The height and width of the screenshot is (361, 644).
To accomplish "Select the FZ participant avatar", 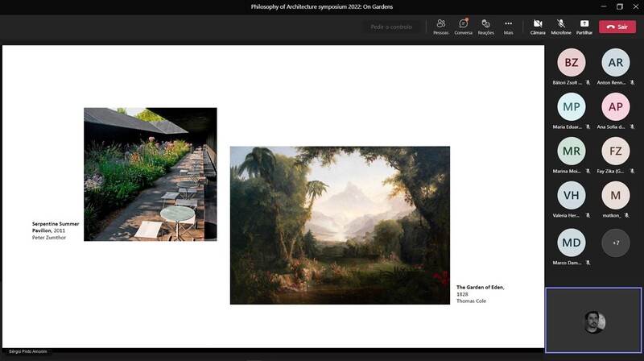I will pos(616,151).
